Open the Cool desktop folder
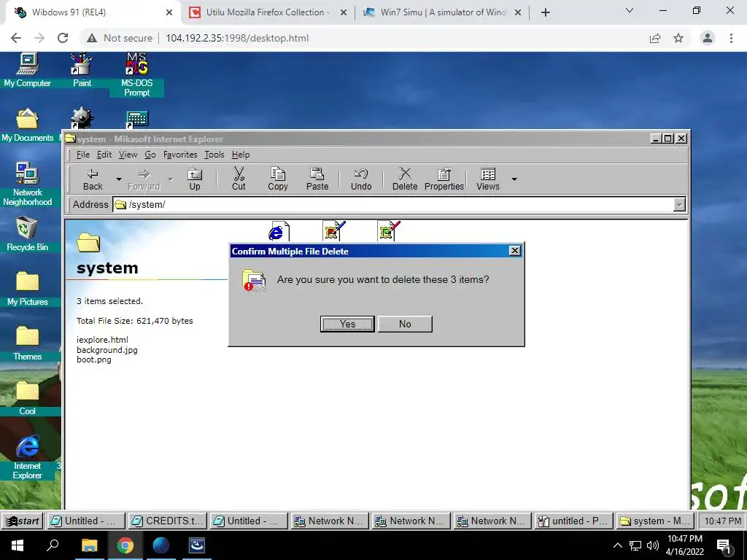The height and width of the screenshot is (560, 747). pos(27,398)
